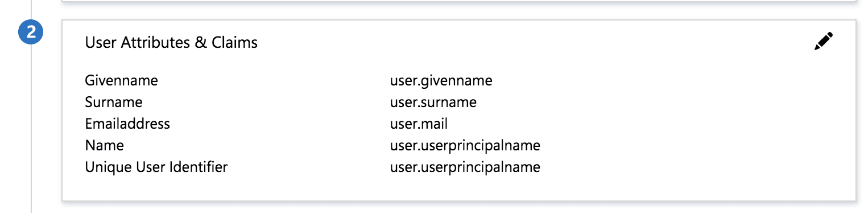Click the ampersand in the section heading
Screen dimensions: 868x213
pyautogui.click(x=201, y=42)
